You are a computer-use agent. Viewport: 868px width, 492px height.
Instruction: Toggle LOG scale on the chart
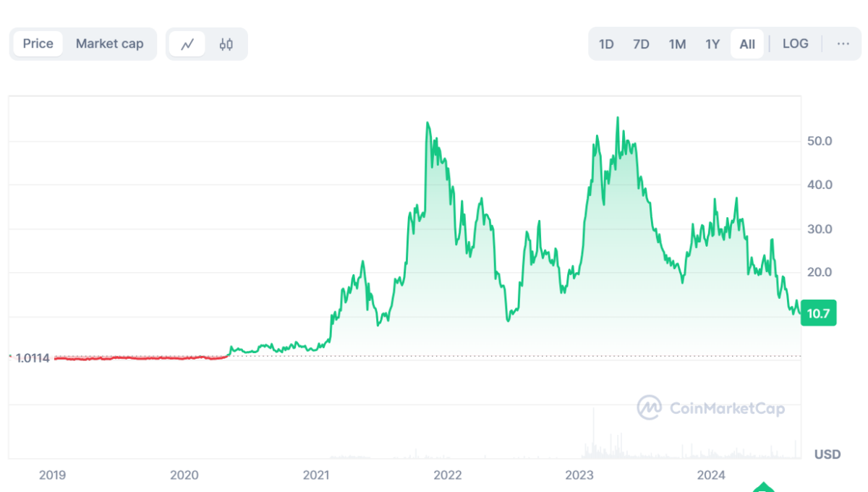pyautogui.click(x=795, y=44)
